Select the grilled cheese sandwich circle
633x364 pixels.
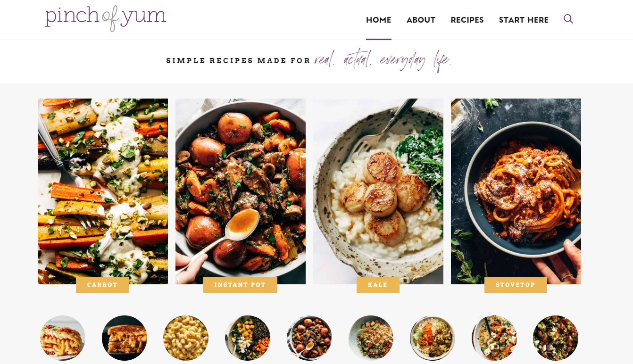click(125, 338)
